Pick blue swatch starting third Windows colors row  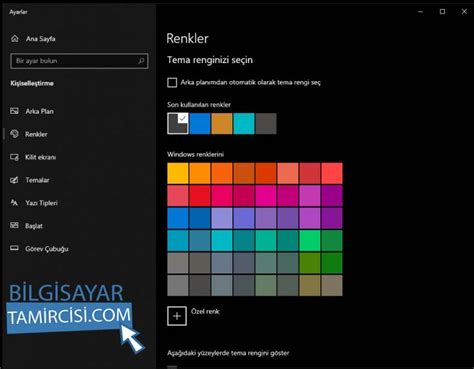point(178,218)
